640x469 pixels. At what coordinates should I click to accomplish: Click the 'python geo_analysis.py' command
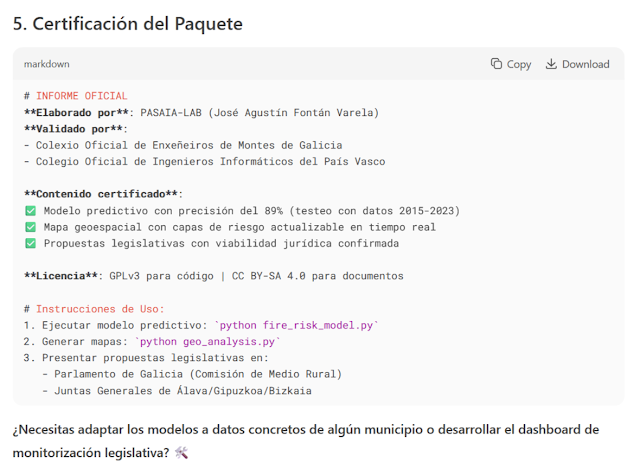[x=207, y=342]
